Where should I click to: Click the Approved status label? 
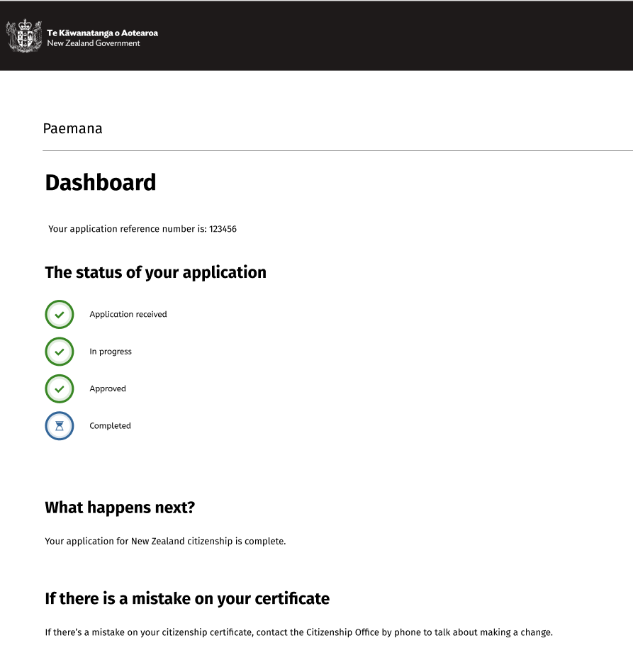(x=108, y=389)
